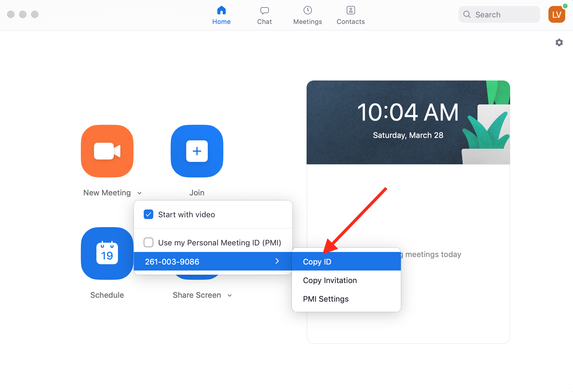Screen dimensions: 573x392
Task: Switch to the Chat tab
Action: click(x=264, y=16)
